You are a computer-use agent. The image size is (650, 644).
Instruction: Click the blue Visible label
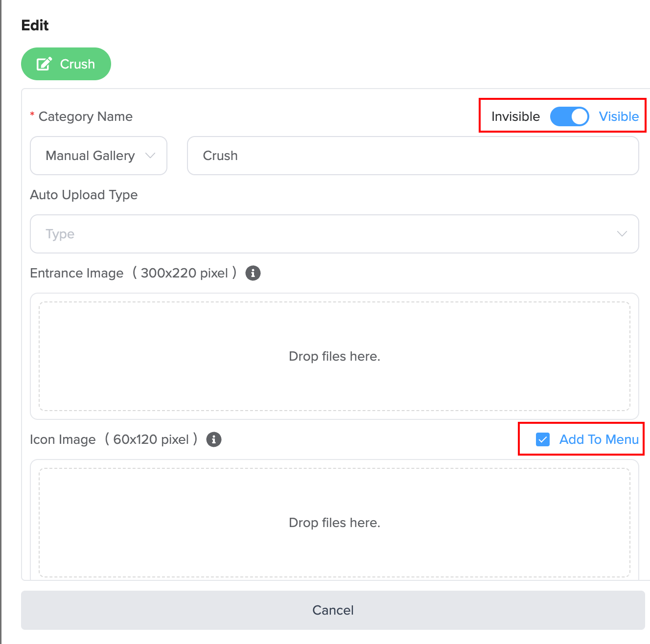(x=619, y=116)
